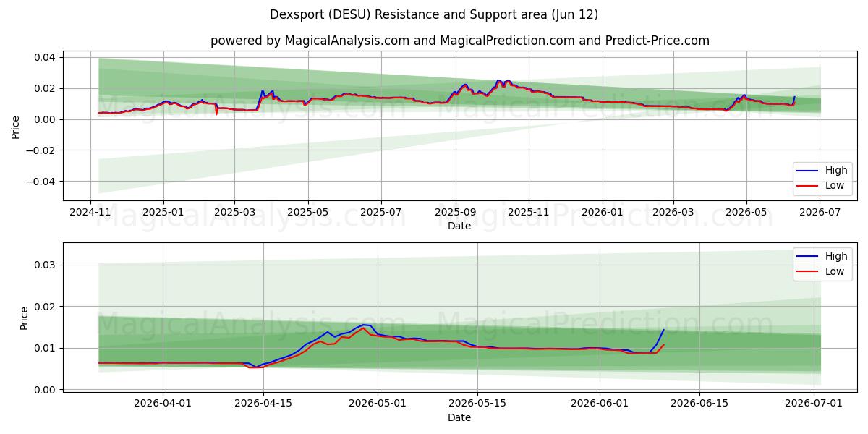The width and height of the screenshot is (868, 434).
Task: Click the 'Date' axis label under the lower chart
Action: pyautogui.click(x=459, y=417)
